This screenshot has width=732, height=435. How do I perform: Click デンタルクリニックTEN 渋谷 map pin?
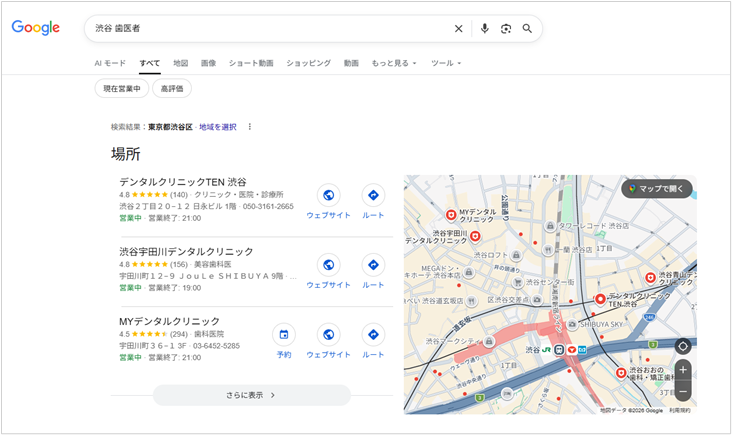(600, 299)
